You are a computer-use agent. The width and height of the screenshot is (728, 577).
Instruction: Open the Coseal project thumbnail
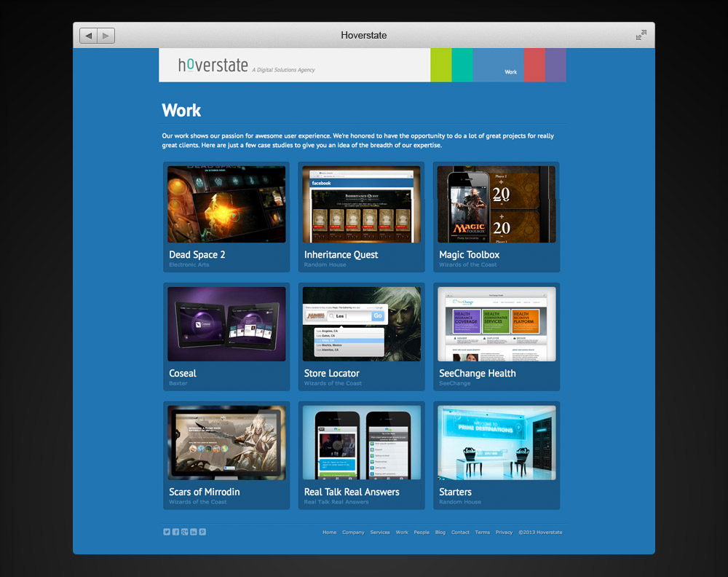226,323
